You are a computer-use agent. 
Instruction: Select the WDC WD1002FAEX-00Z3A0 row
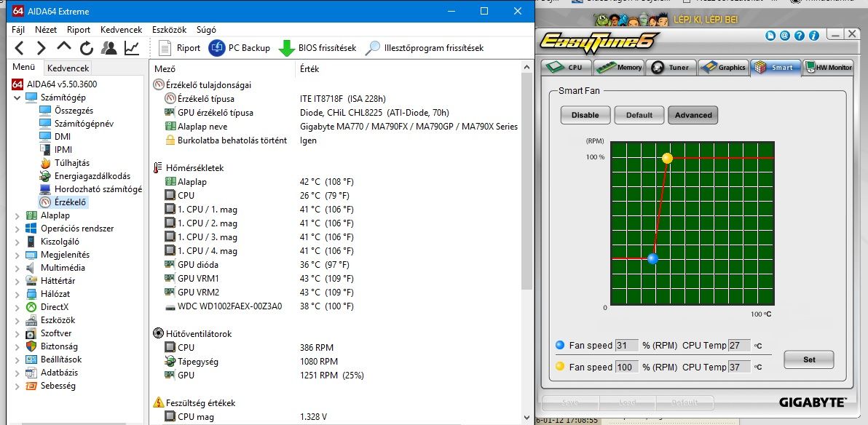[x=336, y=306]
